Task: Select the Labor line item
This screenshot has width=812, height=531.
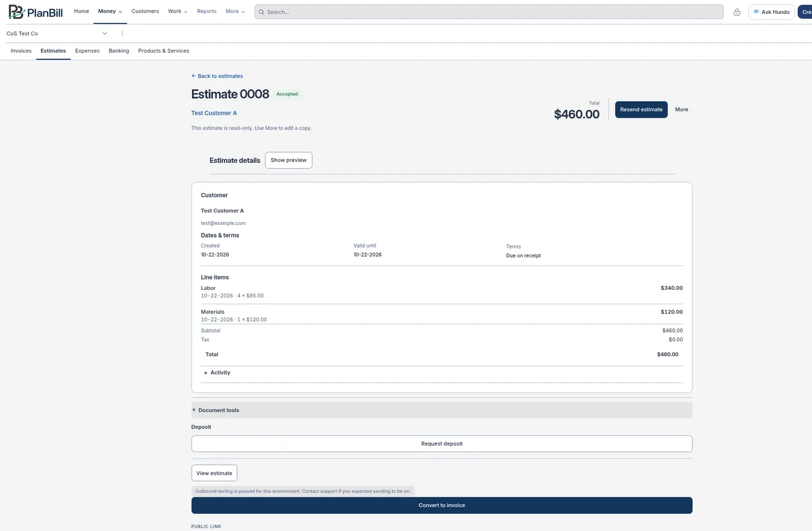Action: click(x=442, y=292)
